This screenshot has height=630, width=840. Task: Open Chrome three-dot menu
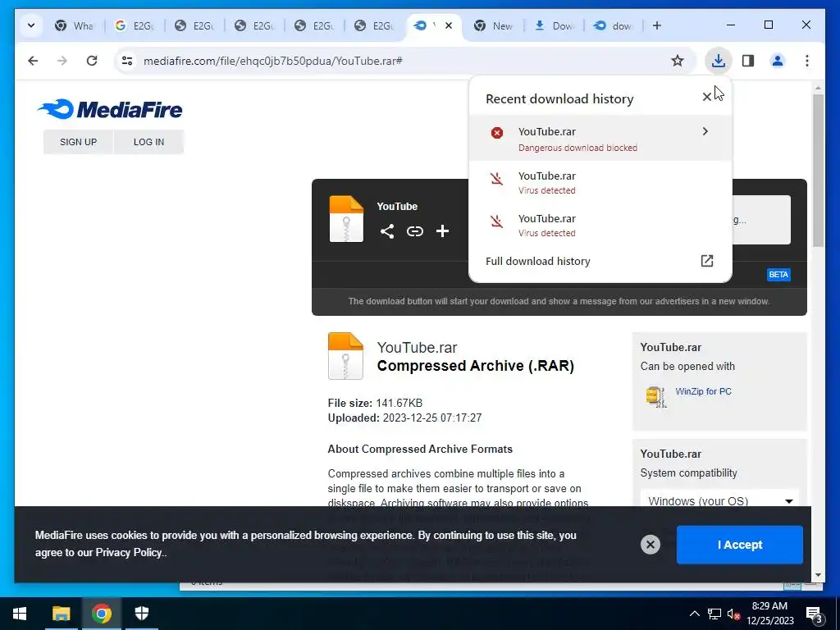807,61
